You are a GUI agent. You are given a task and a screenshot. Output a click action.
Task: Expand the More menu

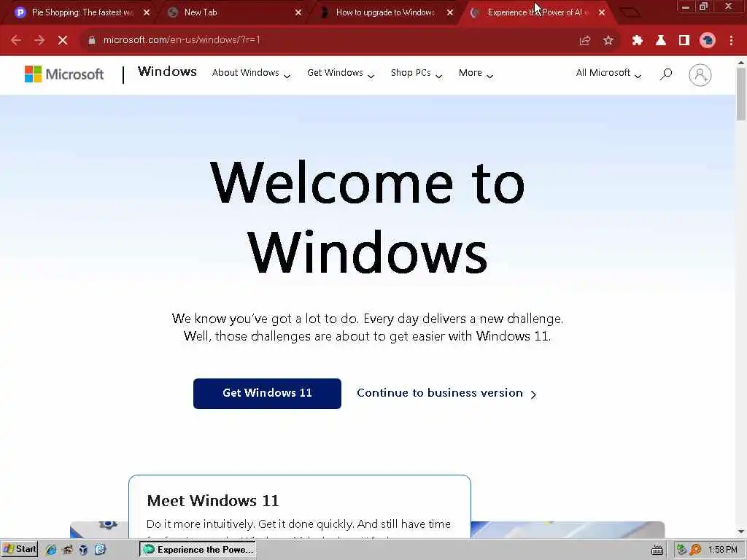point(476,74)
